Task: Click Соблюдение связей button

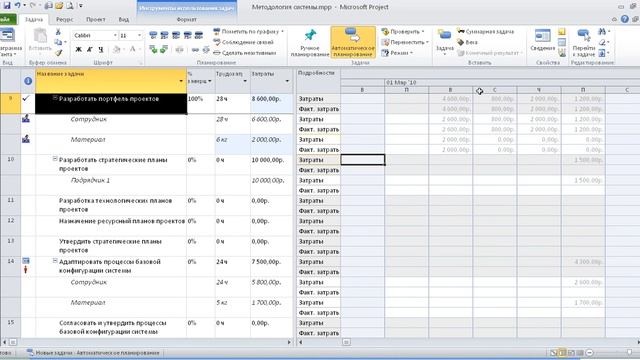Action: click(x=244, y=42)
